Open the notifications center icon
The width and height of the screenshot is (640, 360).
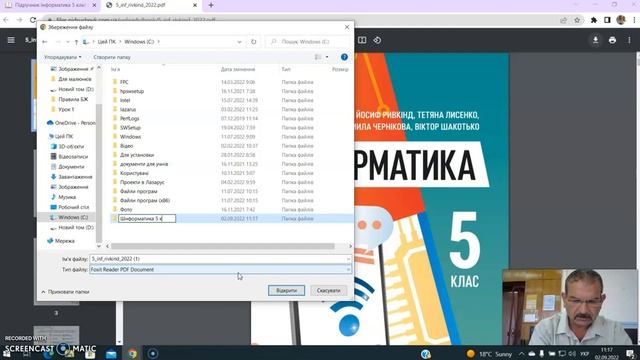[630, 353]
